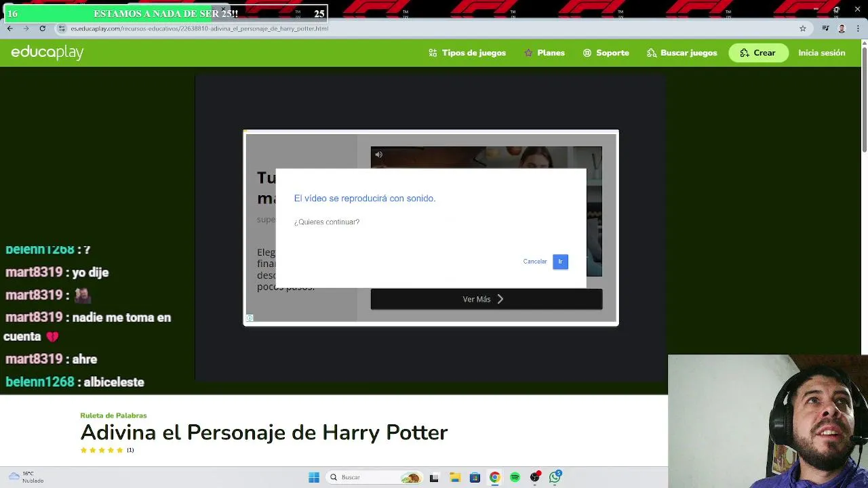Click the Ver Más ad button

tap(486, 299)
